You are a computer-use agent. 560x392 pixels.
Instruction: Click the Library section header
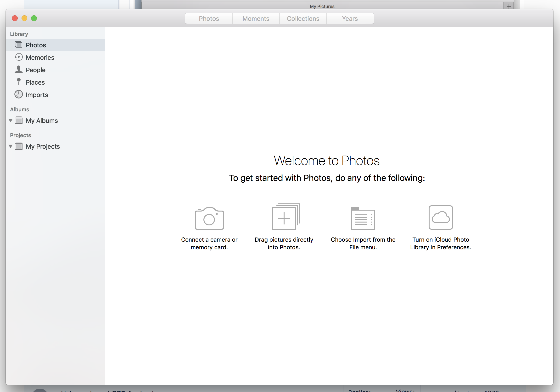19,34
